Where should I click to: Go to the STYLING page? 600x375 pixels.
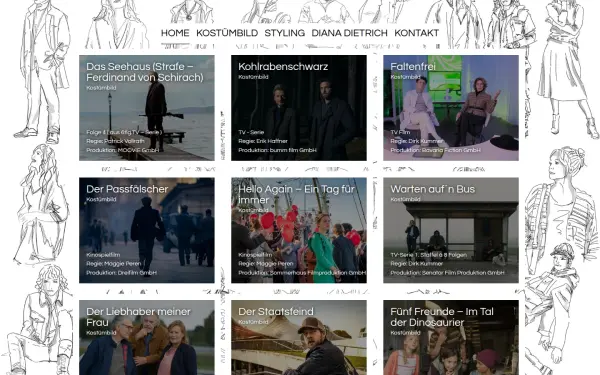tap(285, 33)
